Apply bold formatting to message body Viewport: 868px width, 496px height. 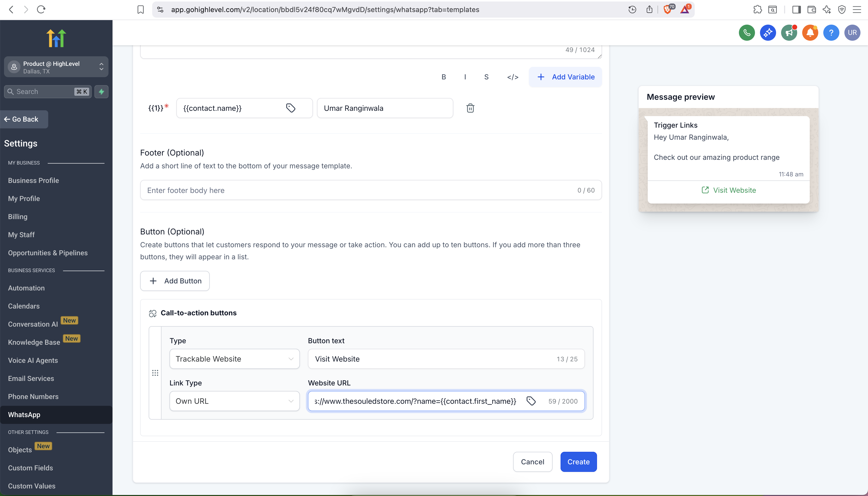[x=443, y=77]
